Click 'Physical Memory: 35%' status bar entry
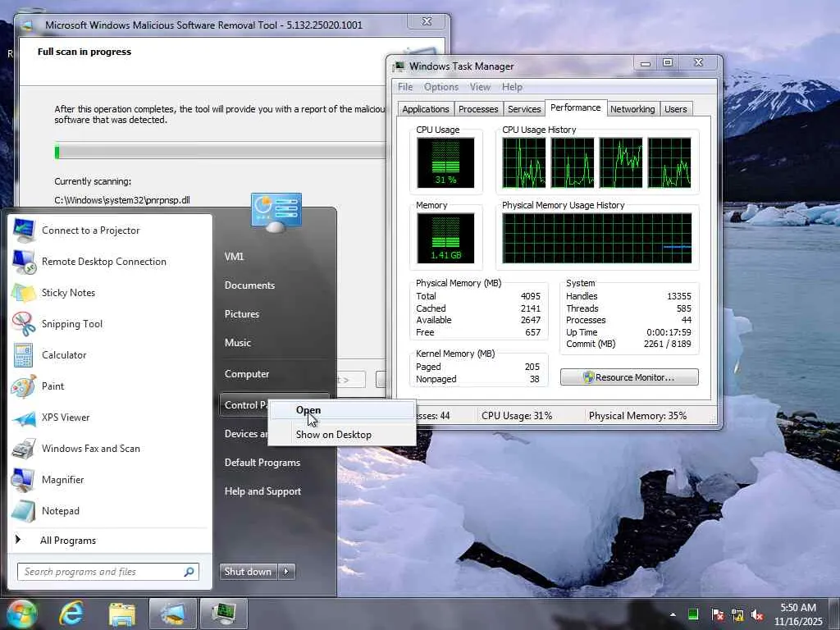 click(637, 416)
